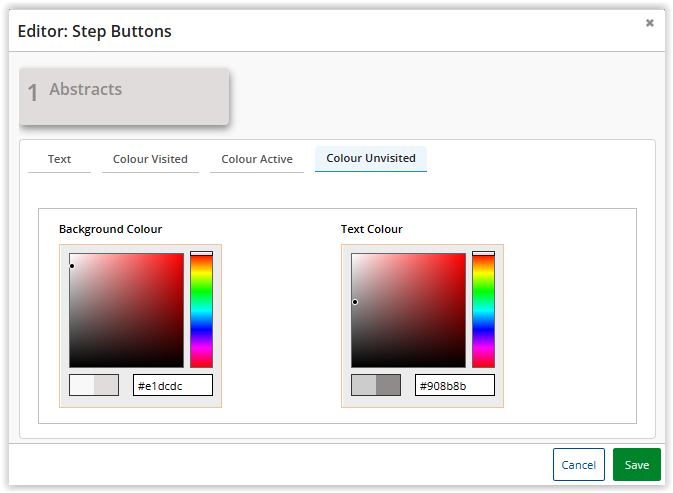
Task: Select the Colour Active tab
Action: coord(257,159)
